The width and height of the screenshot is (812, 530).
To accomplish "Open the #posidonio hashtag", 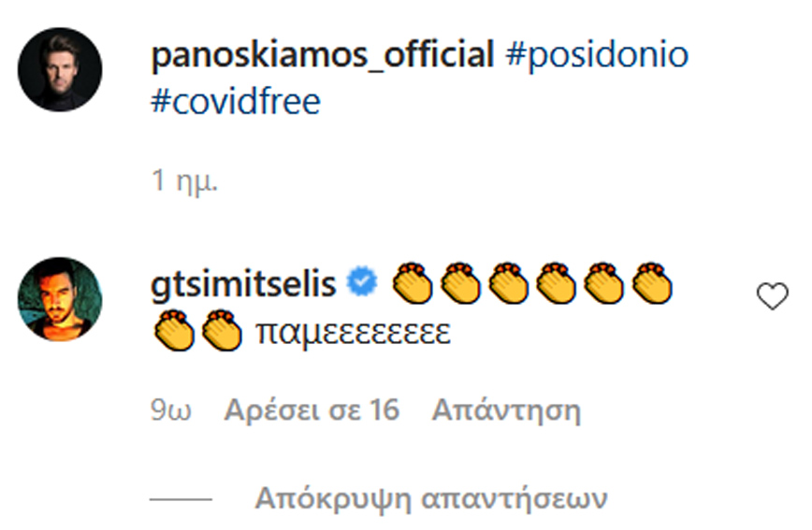I will click(596, 56).
